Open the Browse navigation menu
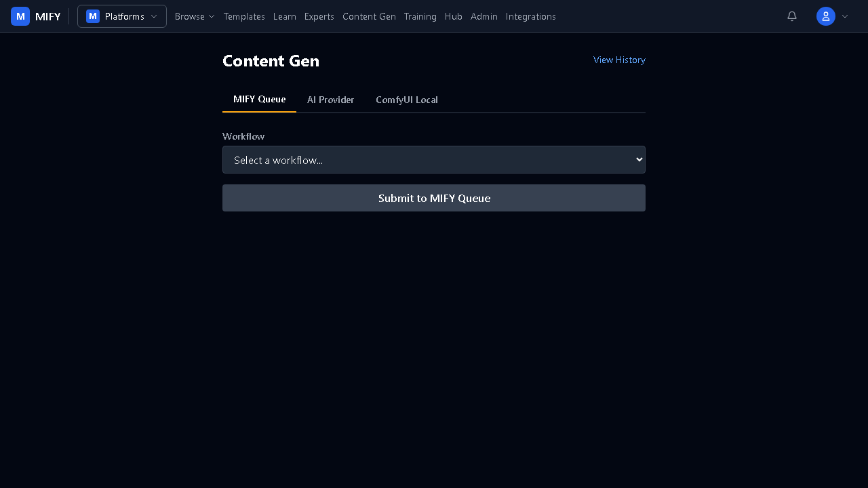The height and width of the screenshot is (488, 868). (x=195, y=16)
